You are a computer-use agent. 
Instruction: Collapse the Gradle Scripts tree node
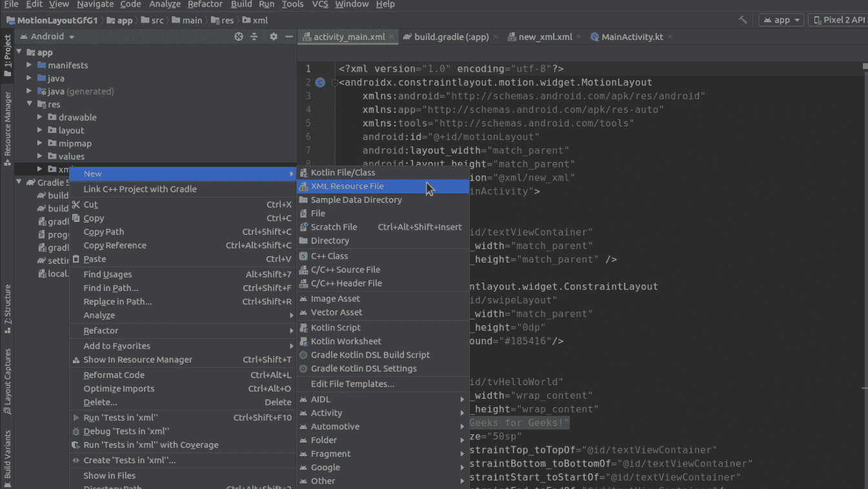click(x=18, y=181)
